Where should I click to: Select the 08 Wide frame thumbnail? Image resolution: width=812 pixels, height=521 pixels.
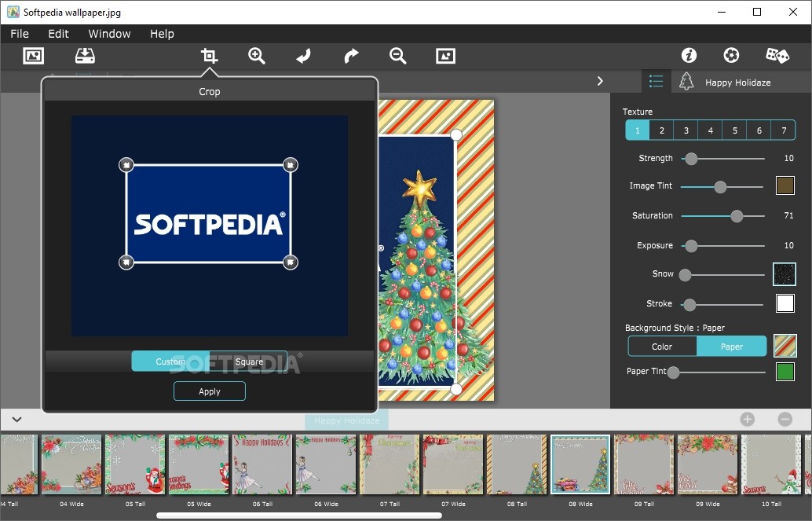pos(580,464)
